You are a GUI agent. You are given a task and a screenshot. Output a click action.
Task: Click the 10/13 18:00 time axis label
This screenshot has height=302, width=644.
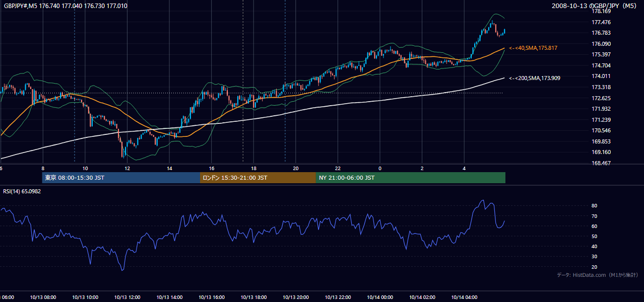point(253,297)
